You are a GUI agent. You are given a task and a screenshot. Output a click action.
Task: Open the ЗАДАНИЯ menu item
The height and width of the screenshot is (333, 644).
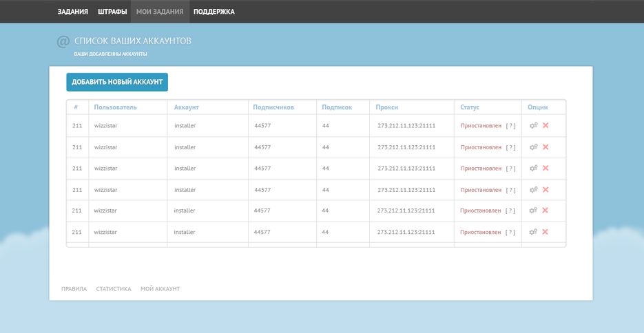(x=72, y=12)
